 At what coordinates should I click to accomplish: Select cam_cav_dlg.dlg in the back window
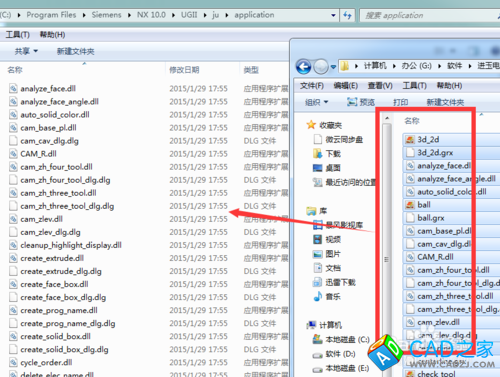click(x=49, y=141)
